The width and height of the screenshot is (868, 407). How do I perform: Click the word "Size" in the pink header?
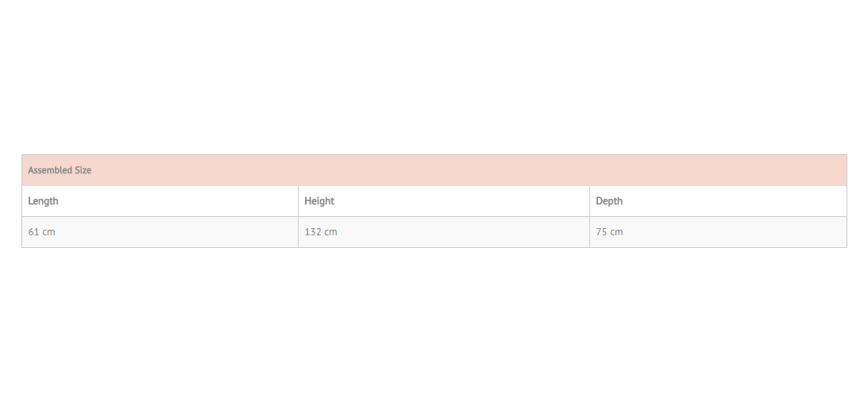[83, 171]
